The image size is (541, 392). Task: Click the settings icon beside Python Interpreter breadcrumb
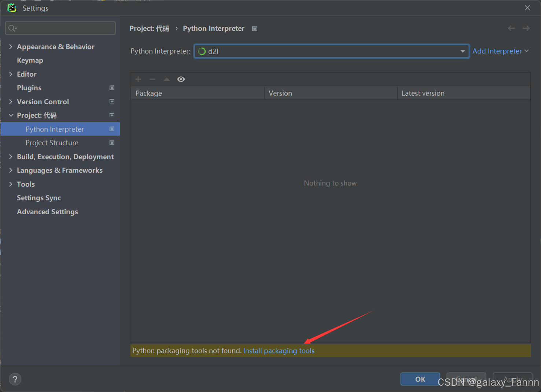254,28
